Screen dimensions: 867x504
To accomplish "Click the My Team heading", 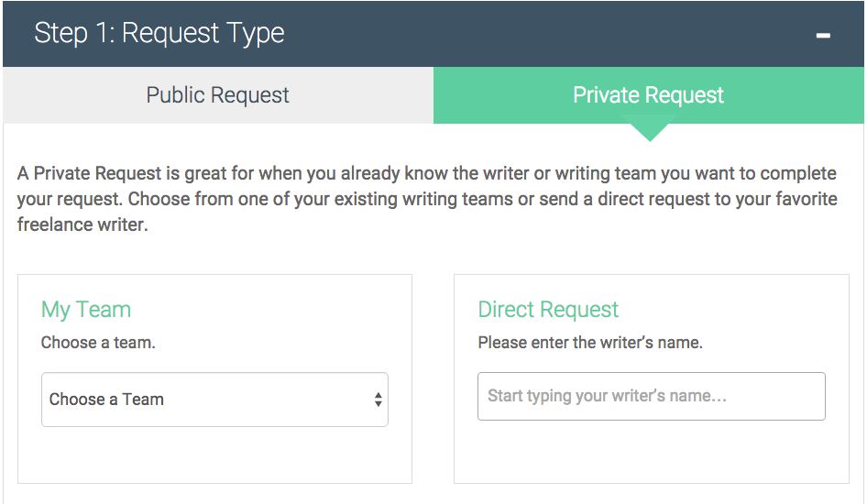I will pos(86,310).
